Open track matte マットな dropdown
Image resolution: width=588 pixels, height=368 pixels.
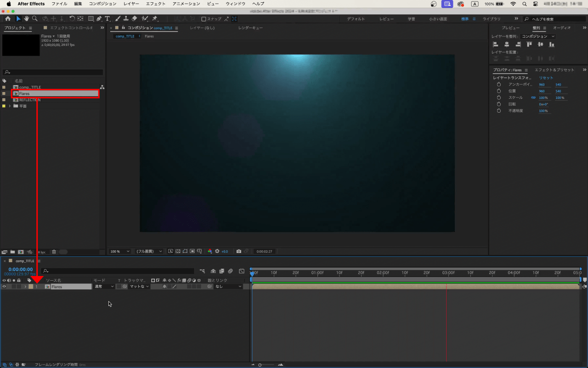[139, 287]
